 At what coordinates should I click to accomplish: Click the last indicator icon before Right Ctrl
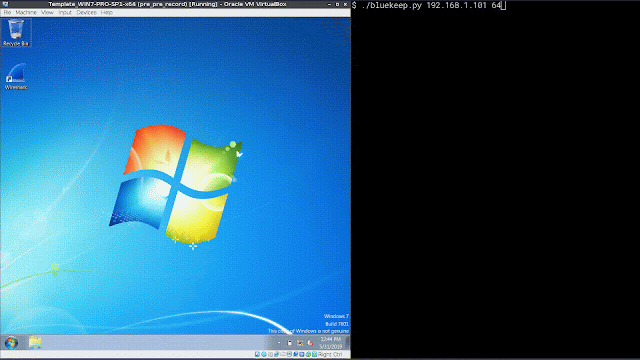tap(314, 354)
